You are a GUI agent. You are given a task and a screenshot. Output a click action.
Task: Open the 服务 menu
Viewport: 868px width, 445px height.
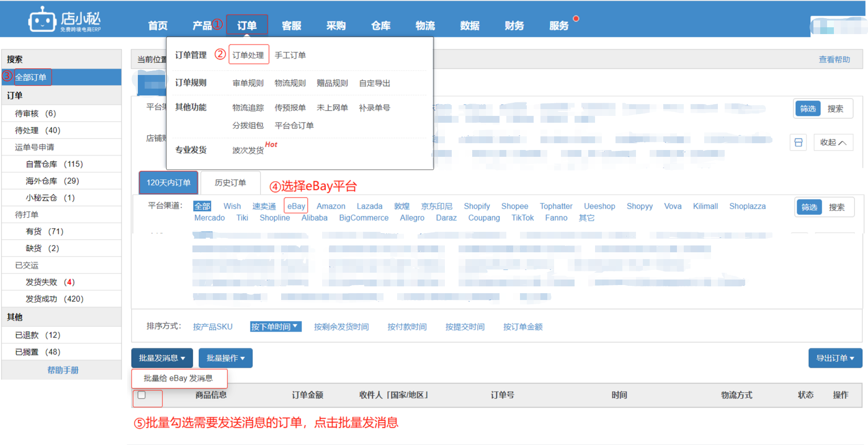point(559,25)
